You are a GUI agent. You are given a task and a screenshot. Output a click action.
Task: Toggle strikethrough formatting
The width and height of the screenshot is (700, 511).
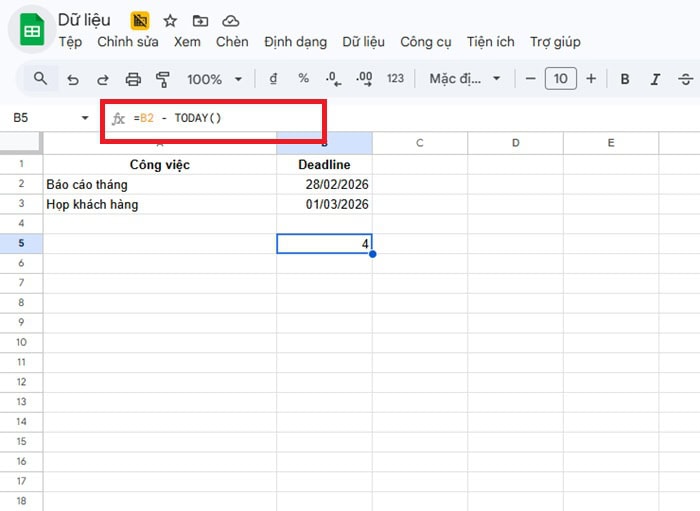click(685, 79)
